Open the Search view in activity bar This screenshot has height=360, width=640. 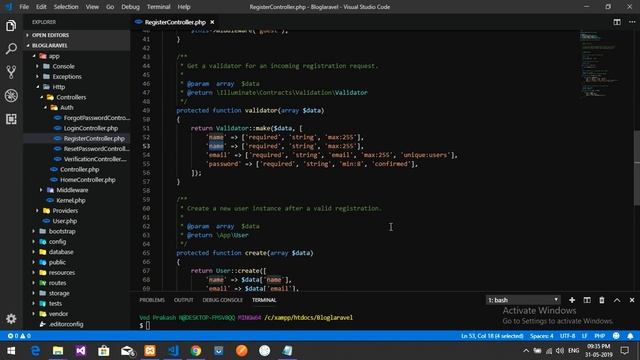pos(11,49)
